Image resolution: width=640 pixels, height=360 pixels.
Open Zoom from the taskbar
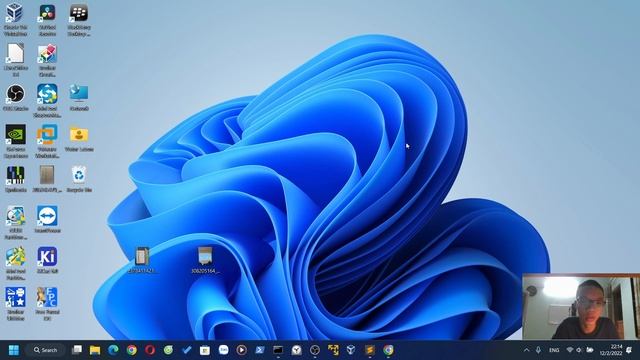[223, 350]
